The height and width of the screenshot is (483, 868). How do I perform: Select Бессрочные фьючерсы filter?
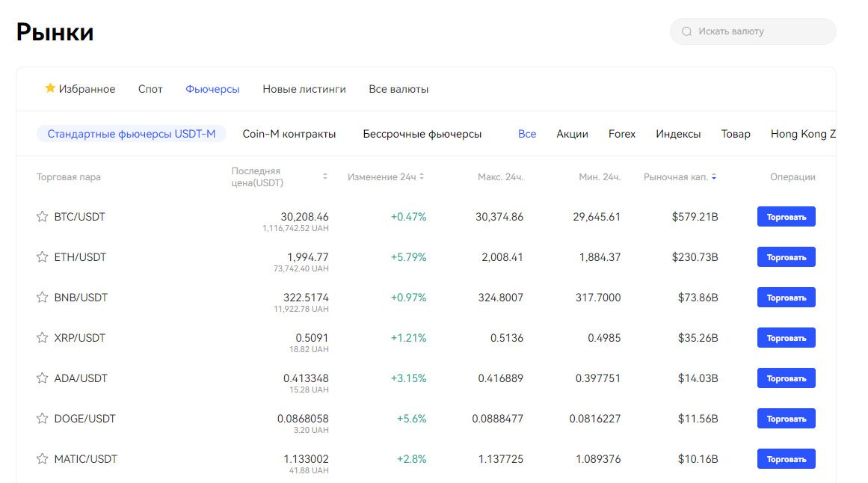click(422, 134)
